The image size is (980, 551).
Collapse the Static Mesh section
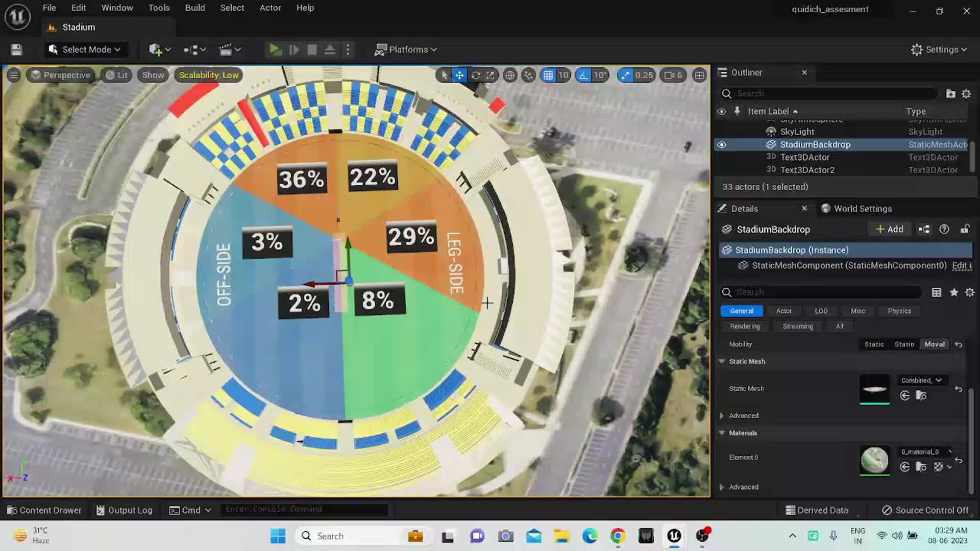(x=722, y=361)
